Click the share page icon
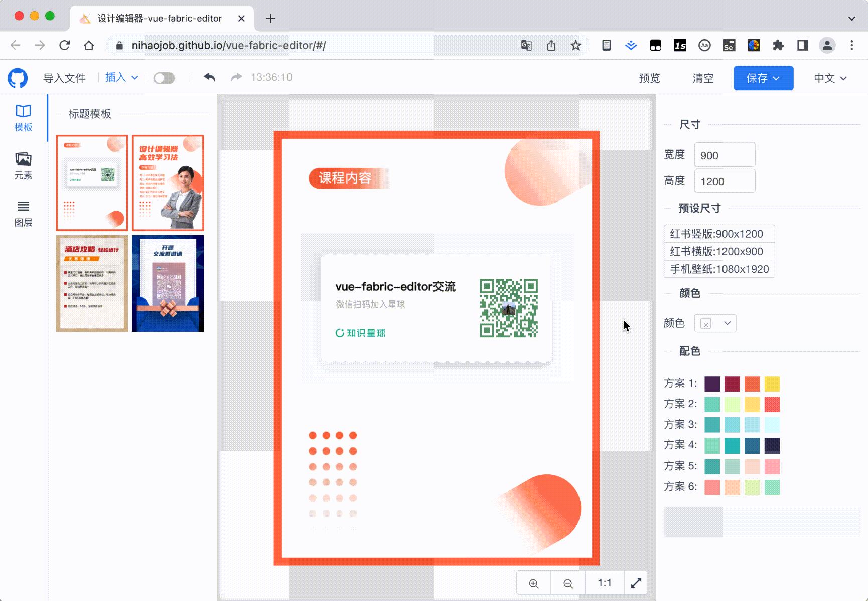This screenshot has height=601, width=868. (551, 45)
